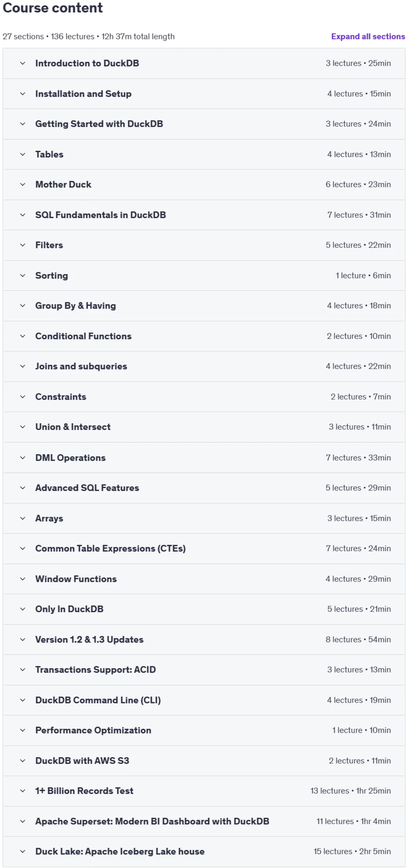Expand the Arrays section arrow icon
Viewport: 407px width, 868px height.
(x=23, y=519)
